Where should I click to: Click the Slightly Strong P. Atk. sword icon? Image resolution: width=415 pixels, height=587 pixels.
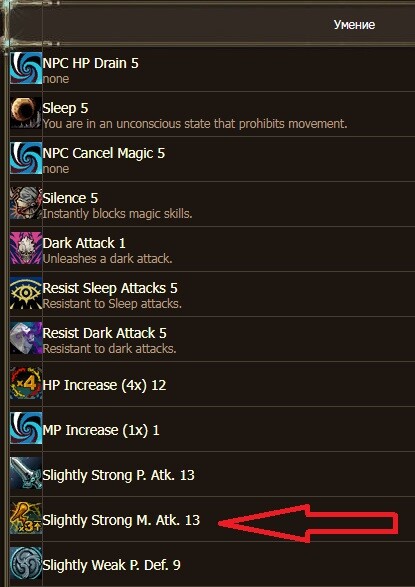[26, 474]
